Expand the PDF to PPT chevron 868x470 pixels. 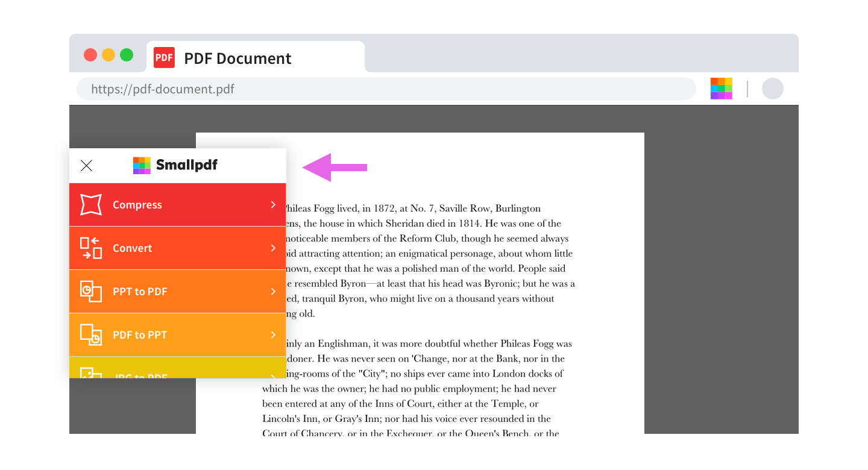coord(273,335)
